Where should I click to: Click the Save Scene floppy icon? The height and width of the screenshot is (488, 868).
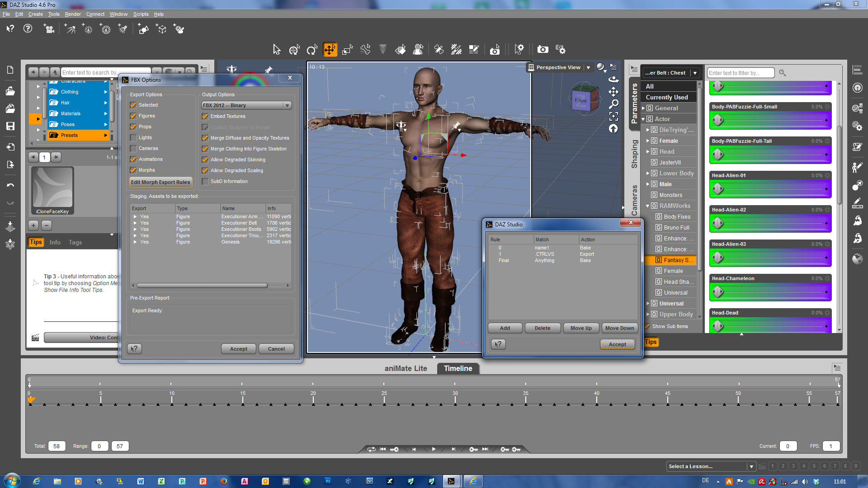point(10,126)
